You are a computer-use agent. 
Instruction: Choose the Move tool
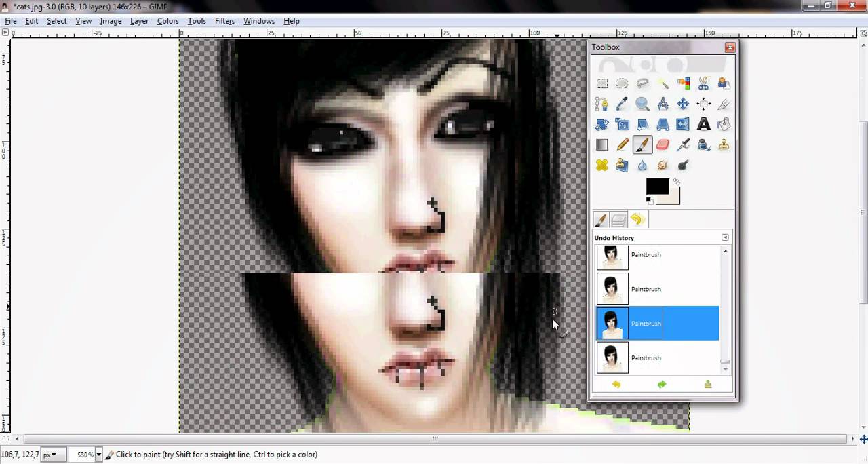pos(683,104)
